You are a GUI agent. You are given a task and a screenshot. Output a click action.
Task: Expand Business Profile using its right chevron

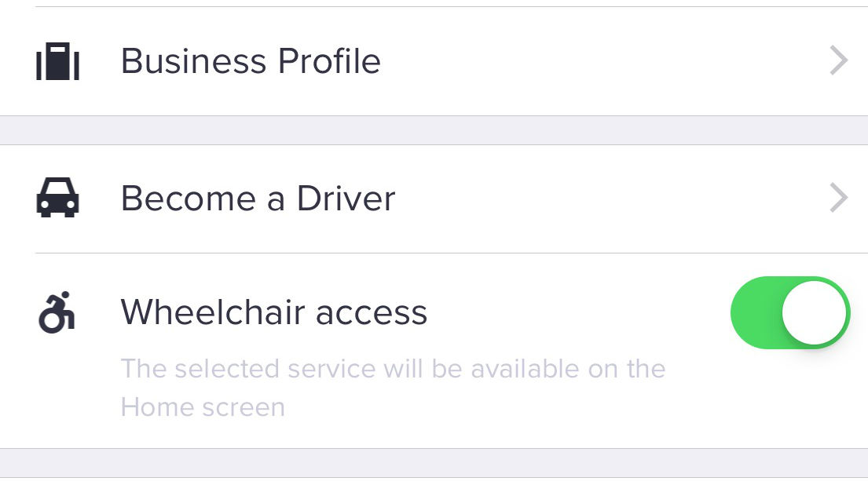click(x=838, y=61)
